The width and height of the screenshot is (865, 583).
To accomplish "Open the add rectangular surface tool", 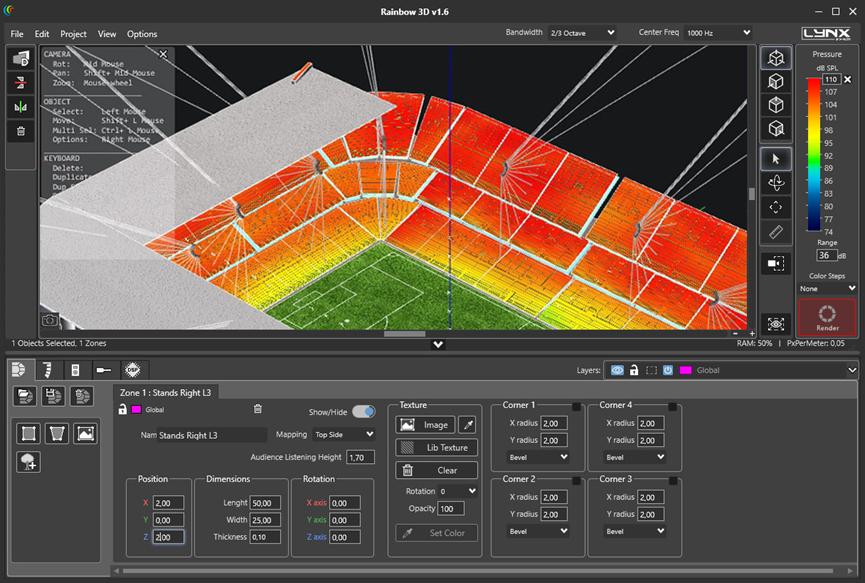I will [28, 434].
